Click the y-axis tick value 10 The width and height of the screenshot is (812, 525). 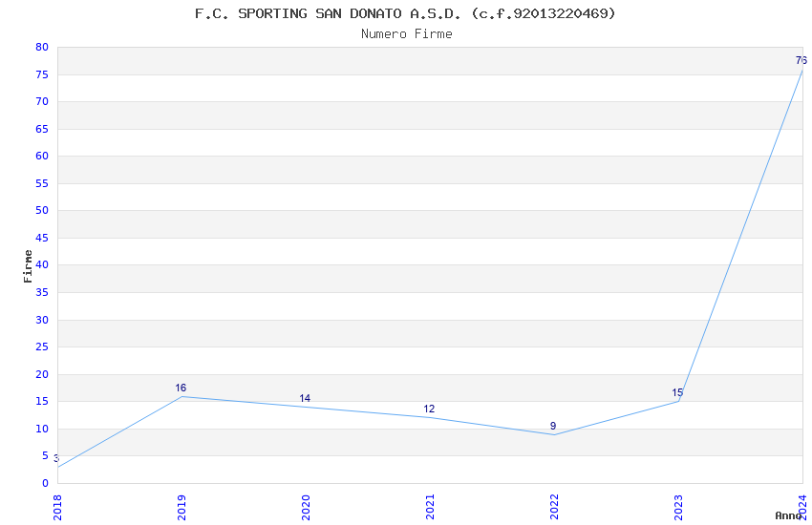(42, 429)
